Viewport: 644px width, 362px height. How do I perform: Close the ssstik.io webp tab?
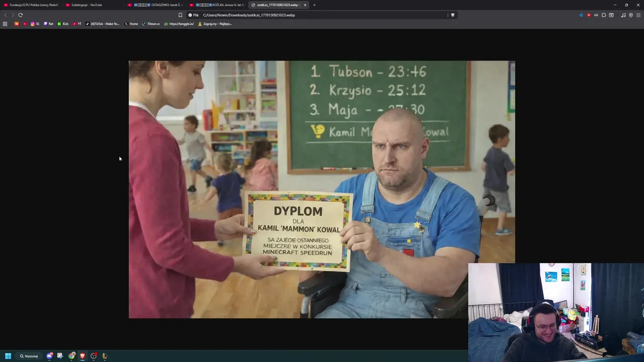pyautogui.click(x=305, y=5)
